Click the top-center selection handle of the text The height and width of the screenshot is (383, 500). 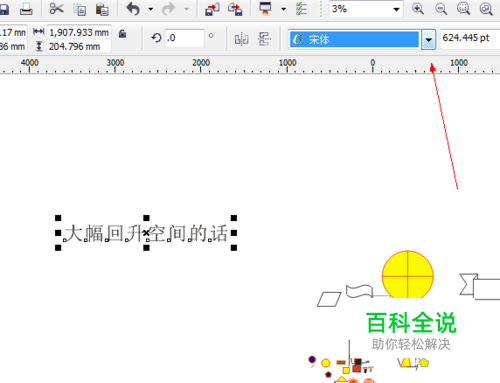146,218
